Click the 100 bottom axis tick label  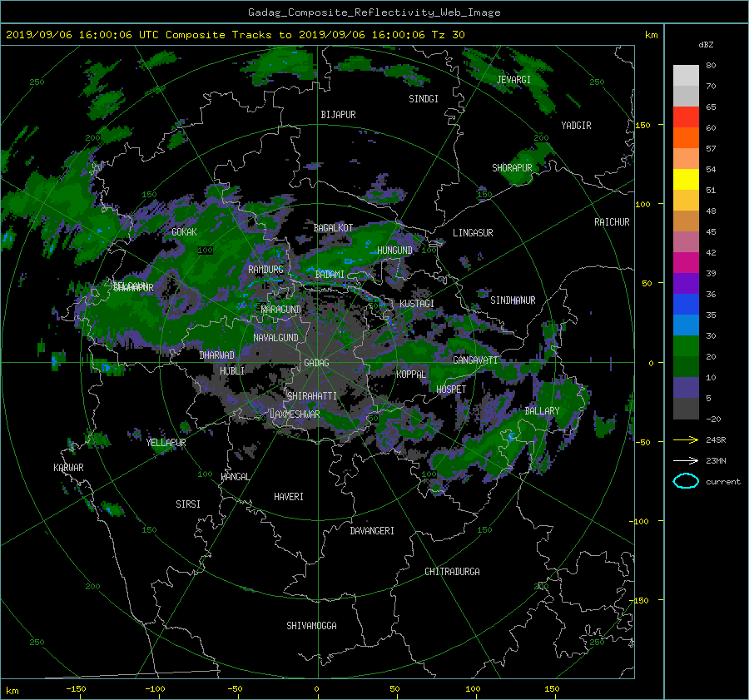click(x=473, y=689)
